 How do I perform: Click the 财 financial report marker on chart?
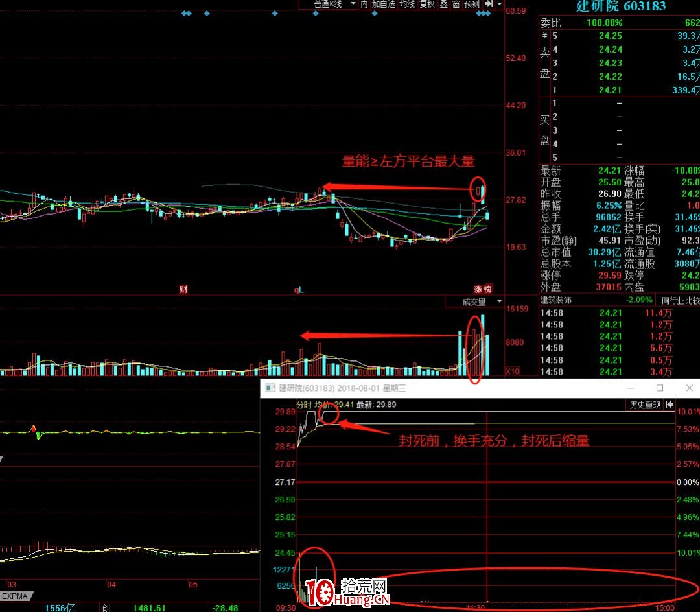[x=183, y=289]
